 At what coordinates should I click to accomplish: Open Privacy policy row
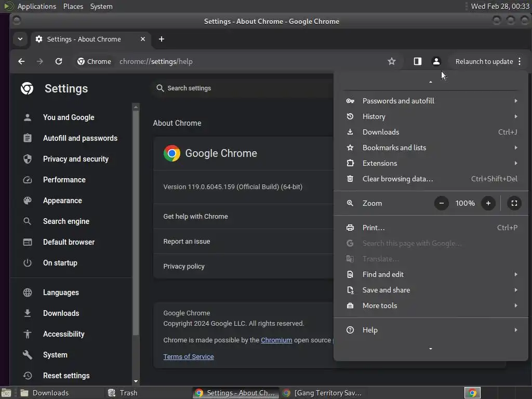tap(243, 267)
